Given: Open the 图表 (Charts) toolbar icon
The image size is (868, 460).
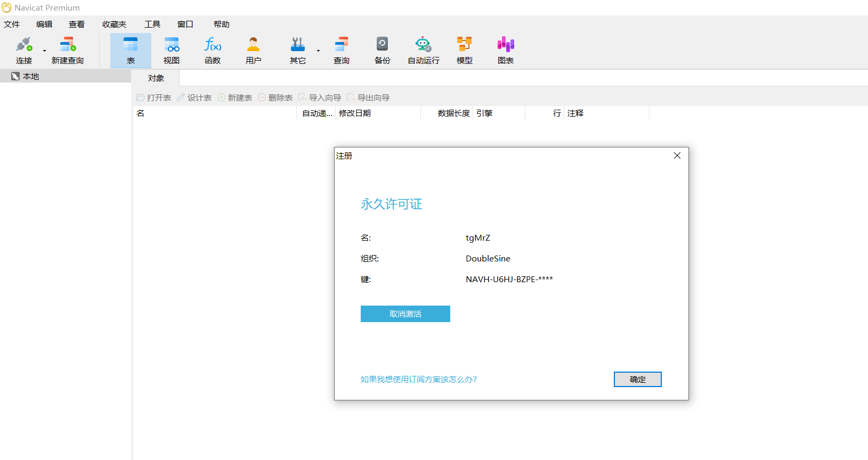Looking at the screenshot, I should pos(506,51).
